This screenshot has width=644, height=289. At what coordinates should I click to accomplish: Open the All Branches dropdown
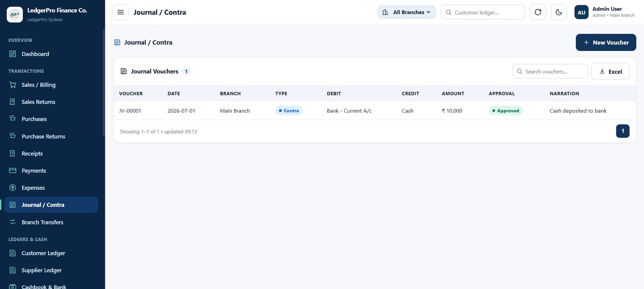coord(407,12)
